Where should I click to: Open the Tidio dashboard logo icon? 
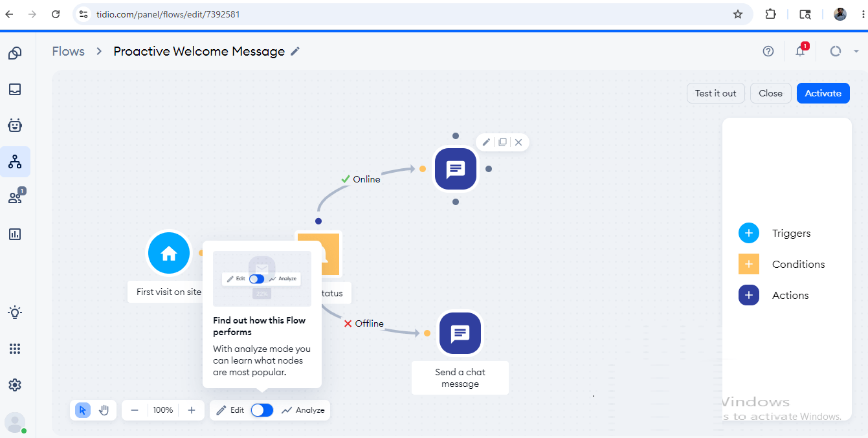tap(15, 53)
